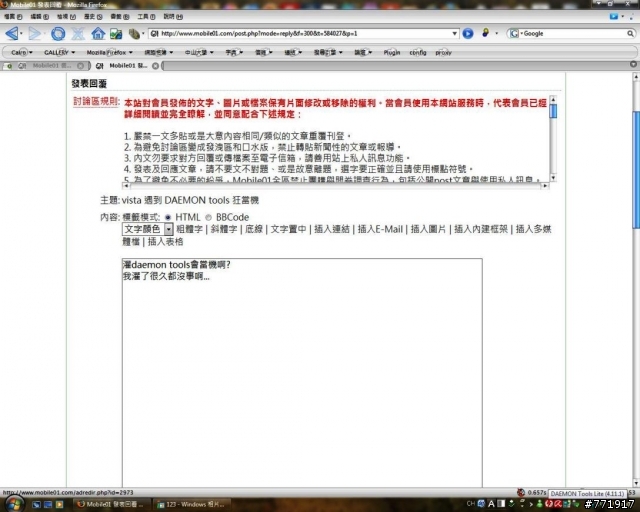Open the Home page icon
The height and width of the screenshot is (512, 640).
pos(98,33)
